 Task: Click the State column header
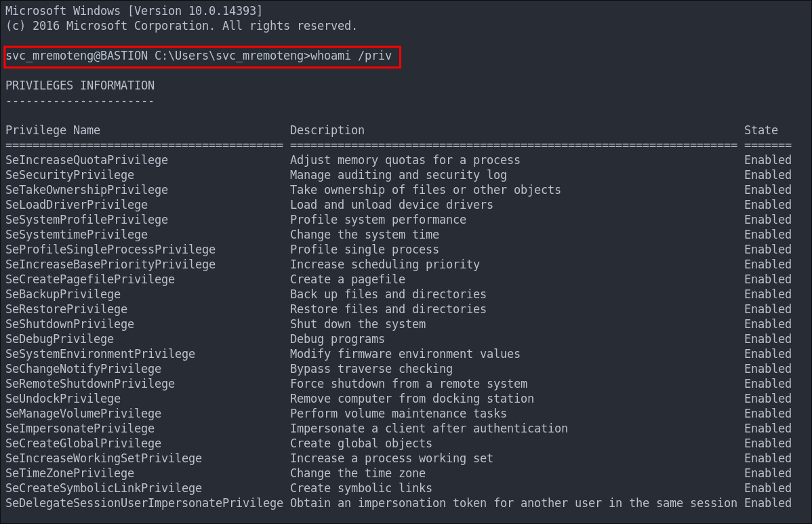tap(760, 130)
